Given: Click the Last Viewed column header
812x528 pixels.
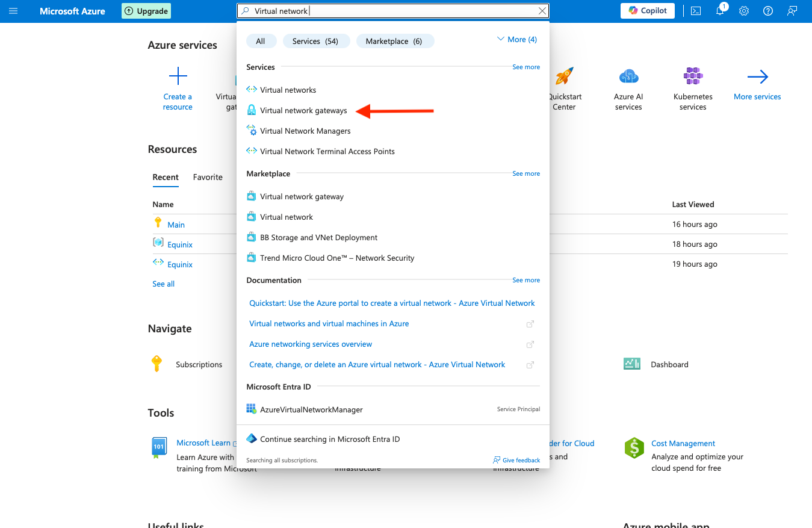Looking at the screenshot, I should 693,204.
